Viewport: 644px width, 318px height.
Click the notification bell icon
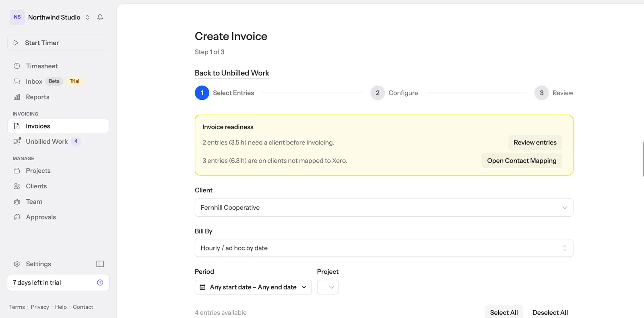(100, 17)
